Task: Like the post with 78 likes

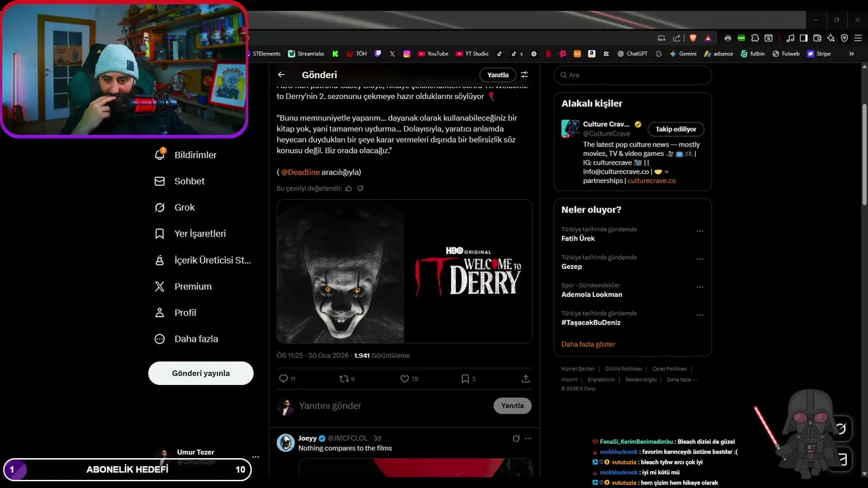Action: [404, 379]
